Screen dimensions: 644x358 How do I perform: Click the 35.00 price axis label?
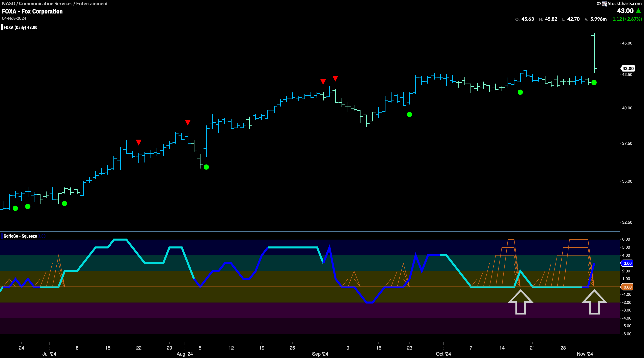(x=627, y=181)
